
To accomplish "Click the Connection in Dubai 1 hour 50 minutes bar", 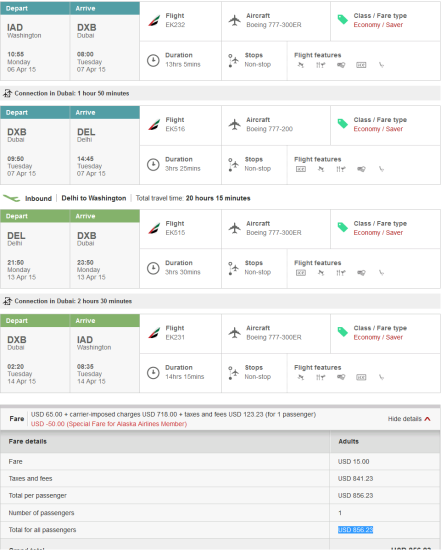I will pos(220,93).
